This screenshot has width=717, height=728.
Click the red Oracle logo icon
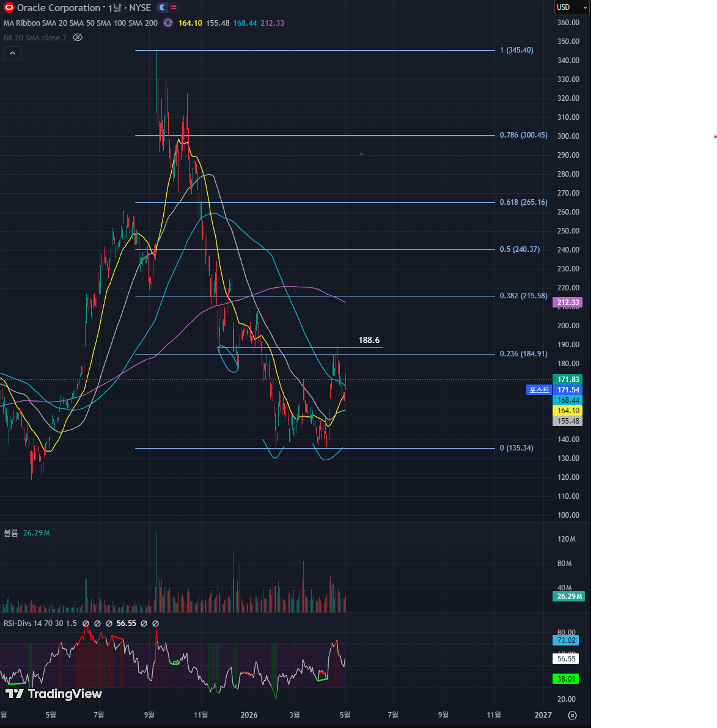(9, 7)
